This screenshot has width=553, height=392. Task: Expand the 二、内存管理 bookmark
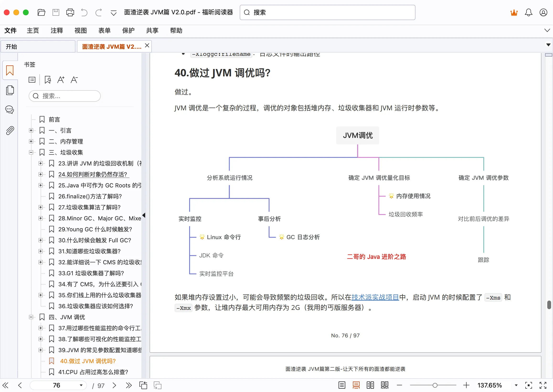(x=31, y=141)
